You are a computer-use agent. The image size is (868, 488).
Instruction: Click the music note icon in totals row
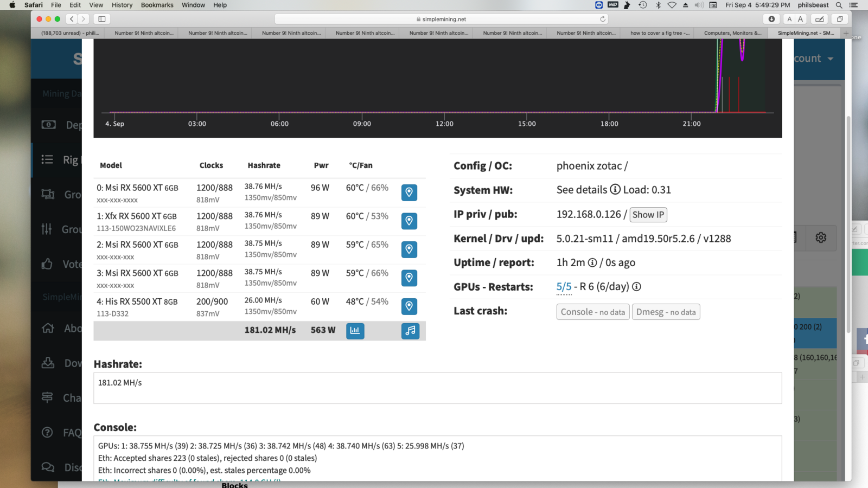410,331
